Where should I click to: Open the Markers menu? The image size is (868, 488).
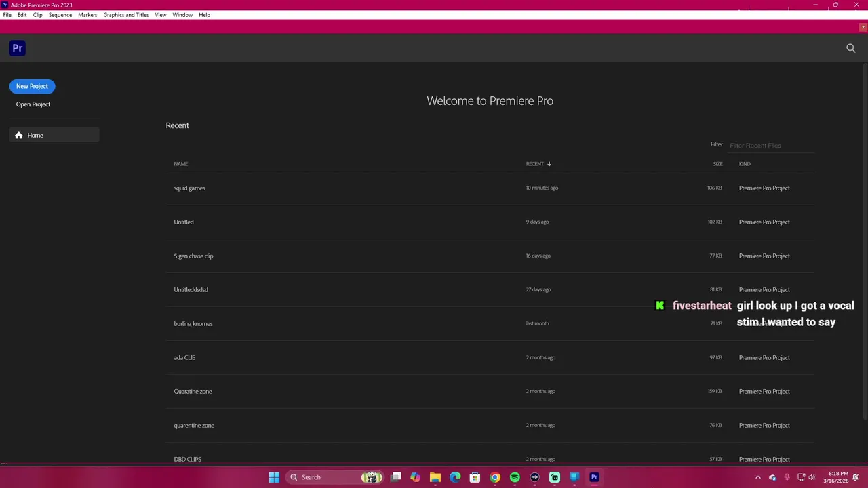(87, 15)
